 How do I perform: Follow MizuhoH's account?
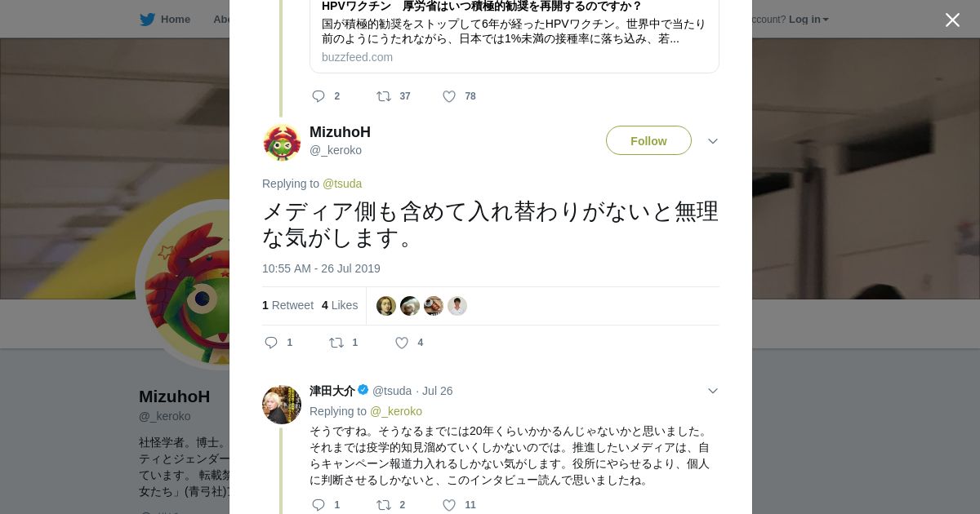click(x=648, y=140)
